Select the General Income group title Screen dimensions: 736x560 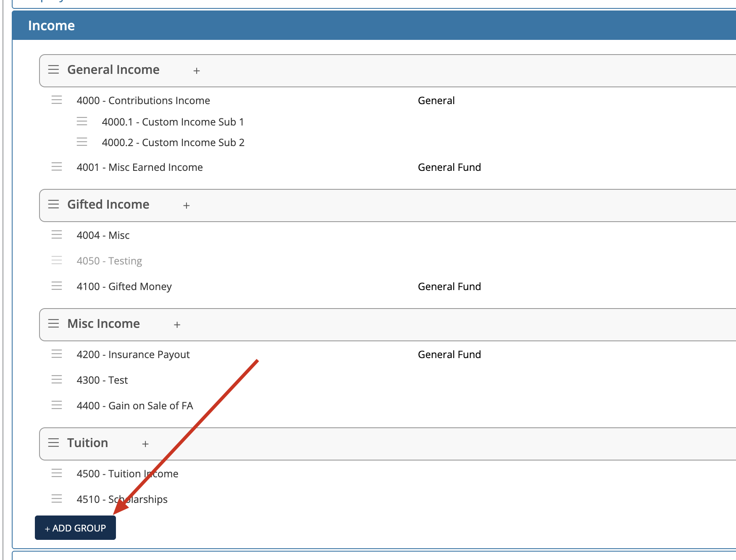(113, 70)
